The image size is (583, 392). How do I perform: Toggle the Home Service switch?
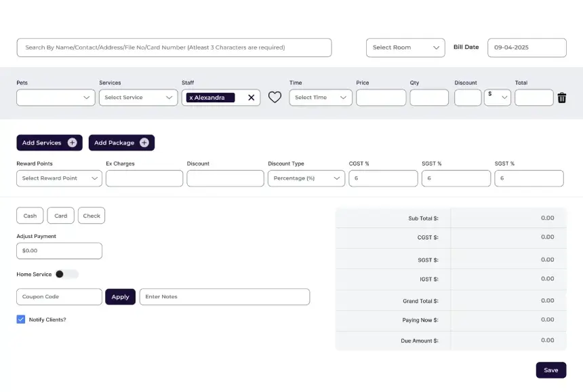tap(66, 274)
